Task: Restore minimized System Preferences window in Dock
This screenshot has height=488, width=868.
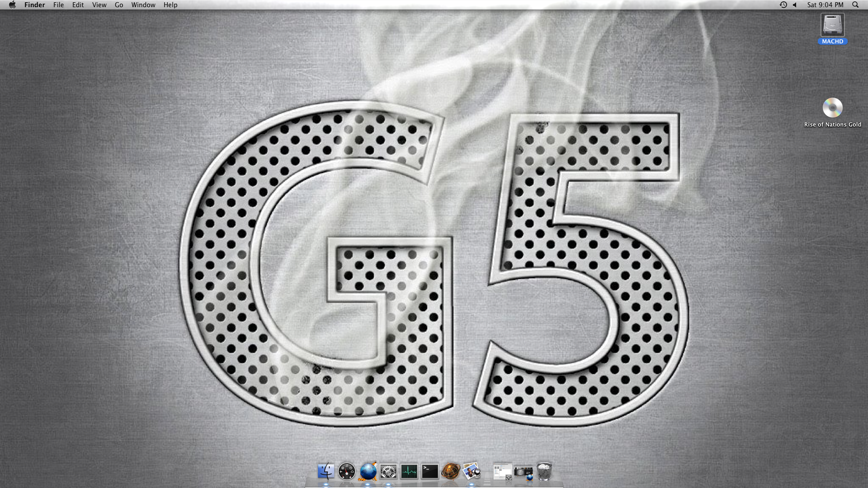Action: [503, 472]
